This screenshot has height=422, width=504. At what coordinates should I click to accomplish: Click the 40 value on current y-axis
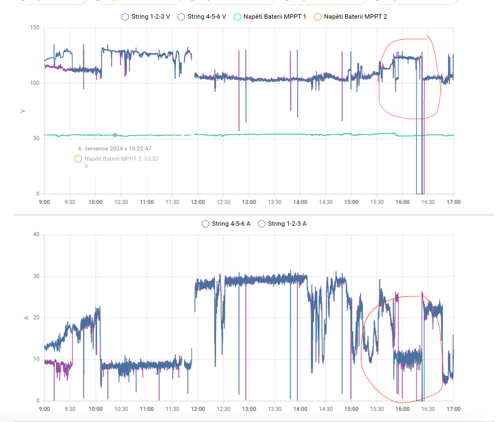[36, 234]
